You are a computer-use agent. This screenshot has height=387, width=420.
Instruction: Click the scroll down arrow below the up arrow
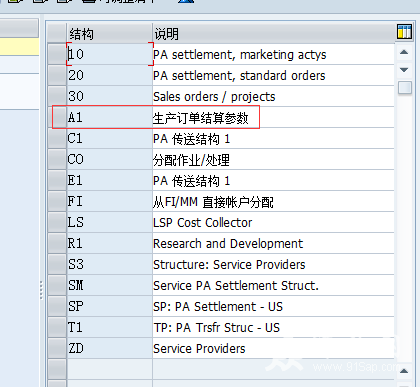click(404, 70)
